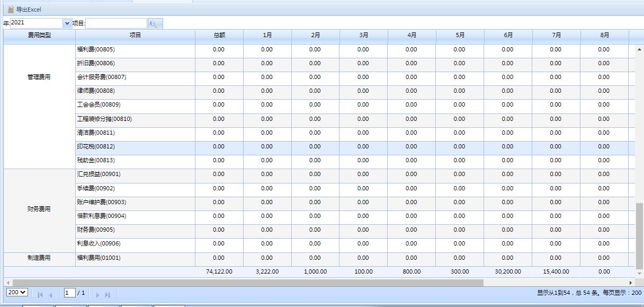Select the 残助金(00813) row

pos(355,161)
